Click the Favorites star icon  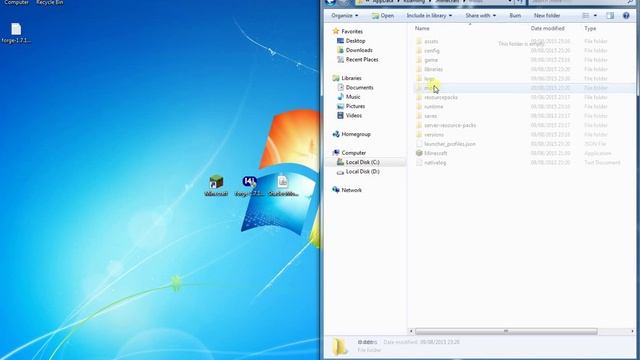pos(336,31)
